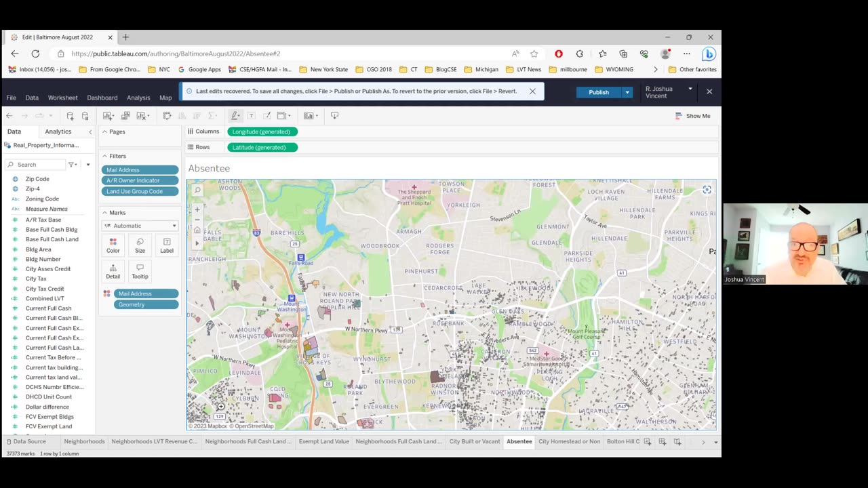Image resolution: width=868 pixels, height=488 pixels.
Task: Switch to the Analytics pane tab
Action: [x=58, y=131]
